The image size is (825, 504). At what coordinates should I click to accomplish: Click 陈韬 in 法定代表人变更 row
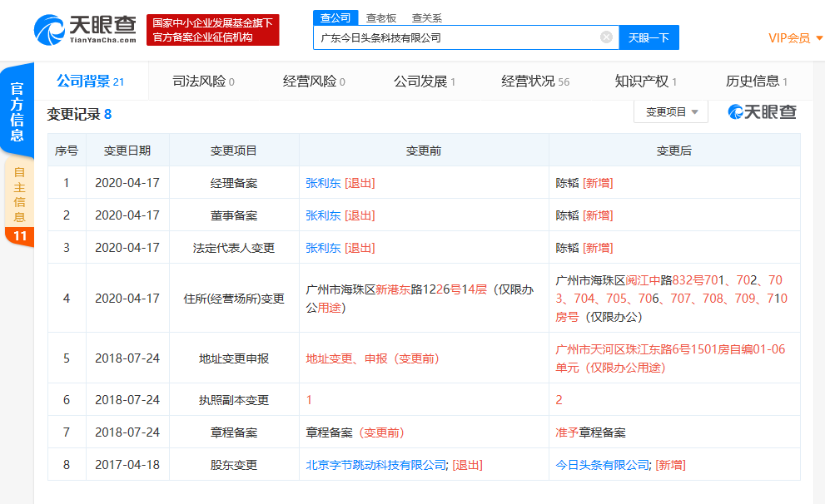567,248
